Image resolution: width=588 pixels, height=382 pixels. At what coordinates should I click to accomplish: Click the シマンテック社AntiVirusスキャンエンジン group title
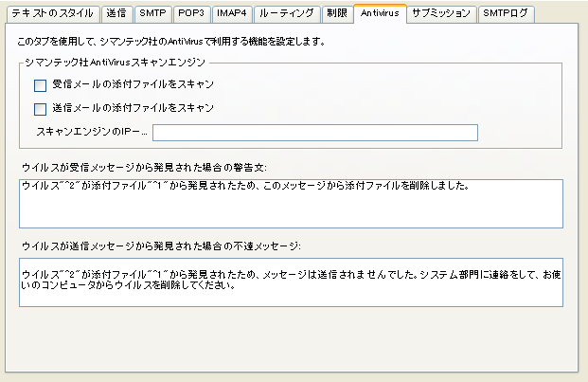pos(115,62)
